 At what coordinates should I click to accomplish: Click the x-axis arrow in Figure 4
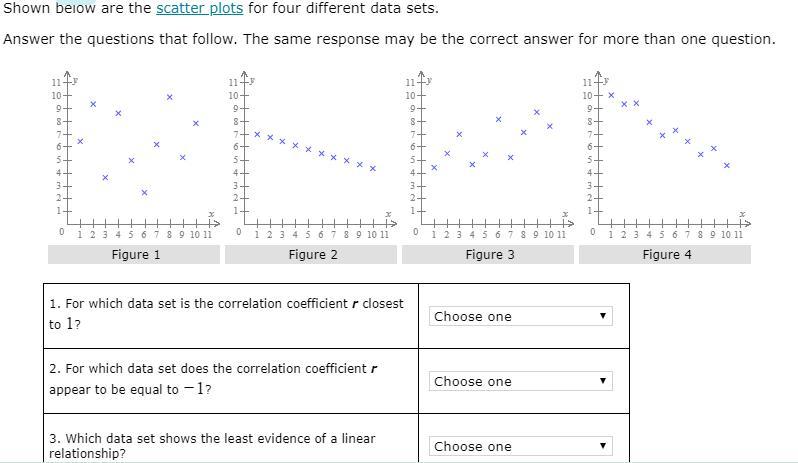click(745, 224)
